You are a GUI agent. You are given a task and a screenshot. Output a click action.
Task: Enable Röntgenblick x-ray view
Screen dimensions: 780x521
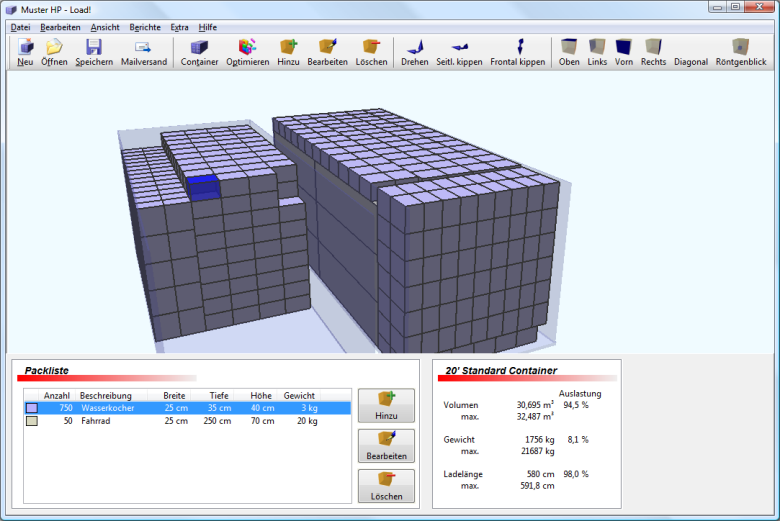740,52
